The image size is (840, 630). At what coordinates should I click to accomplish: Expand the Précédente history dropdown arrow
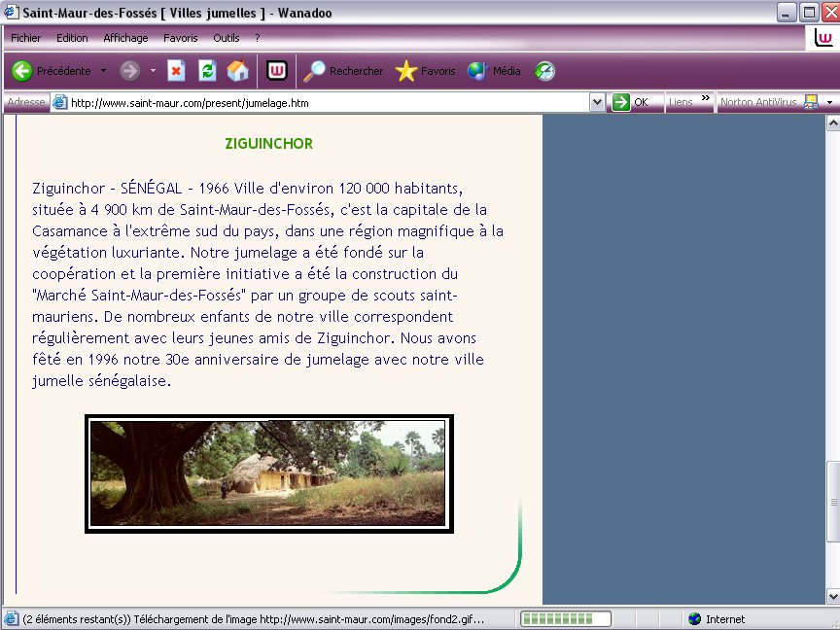pyautogui.click(x=103, y=71)
